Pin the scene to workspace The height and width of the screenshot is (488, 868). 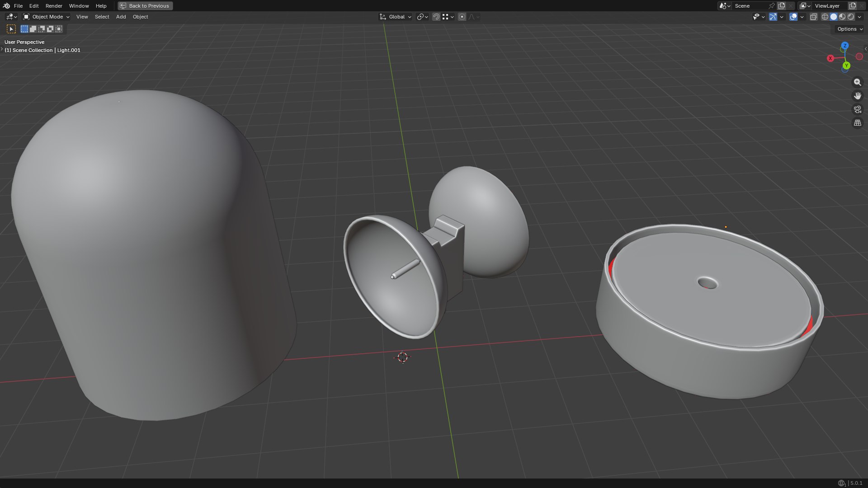[772, 6]
